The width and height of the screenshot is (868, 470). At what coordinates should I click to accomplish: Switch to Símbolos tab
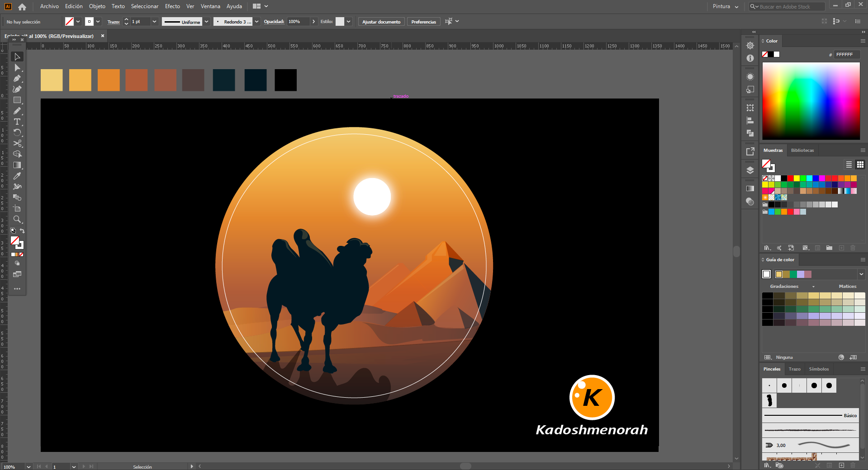[x=819, y=369]
